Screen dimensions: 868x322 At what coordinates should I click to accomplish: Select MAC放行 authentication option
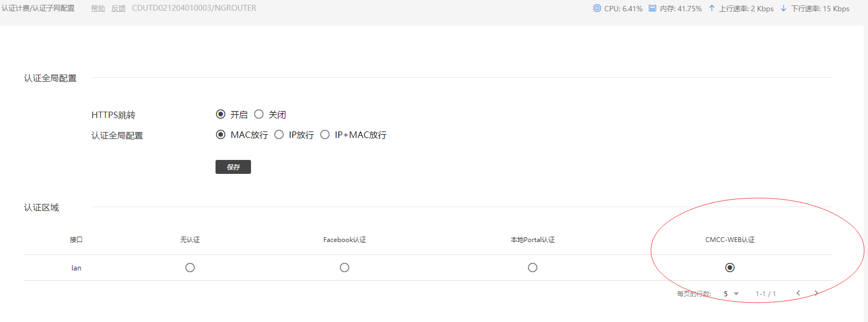pos(220,135)
